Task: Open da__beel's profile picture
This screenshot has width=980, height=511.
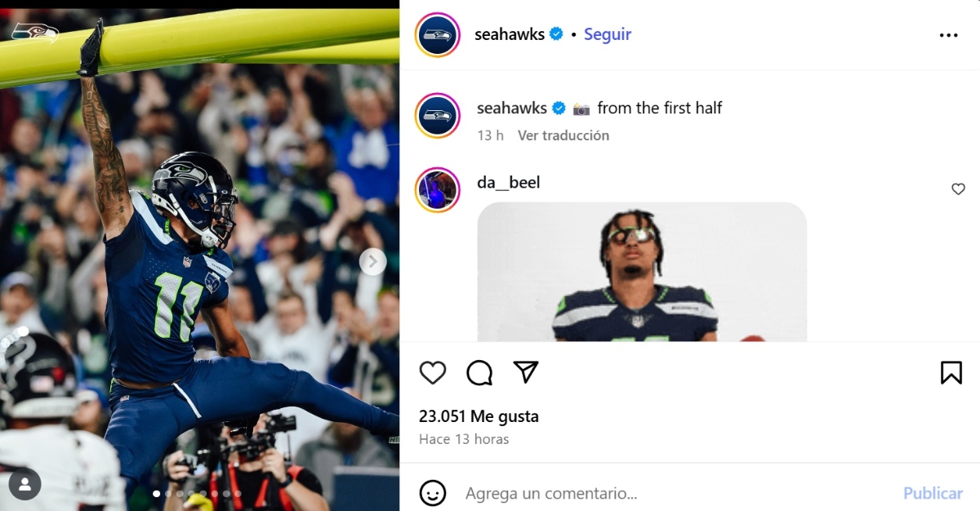Action: point(438,190)
